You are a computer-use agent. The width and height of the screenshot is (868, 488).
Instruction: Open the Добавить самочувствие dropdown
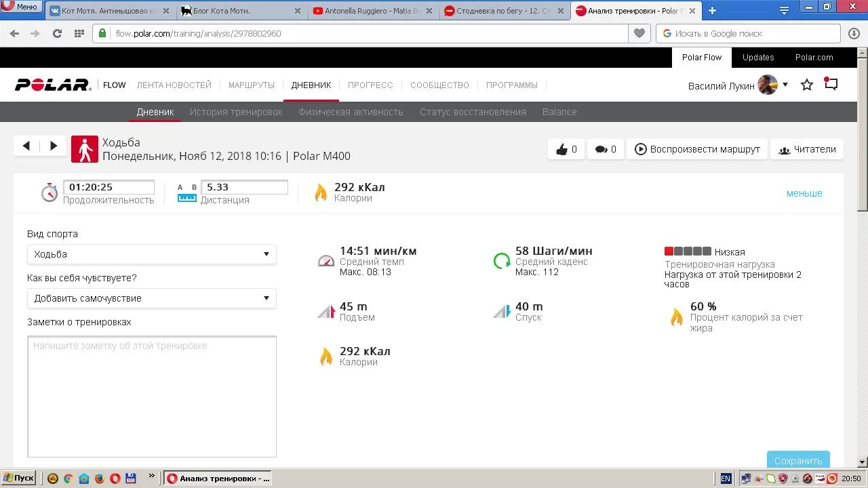pyautogui.click(x=151, y=298)
